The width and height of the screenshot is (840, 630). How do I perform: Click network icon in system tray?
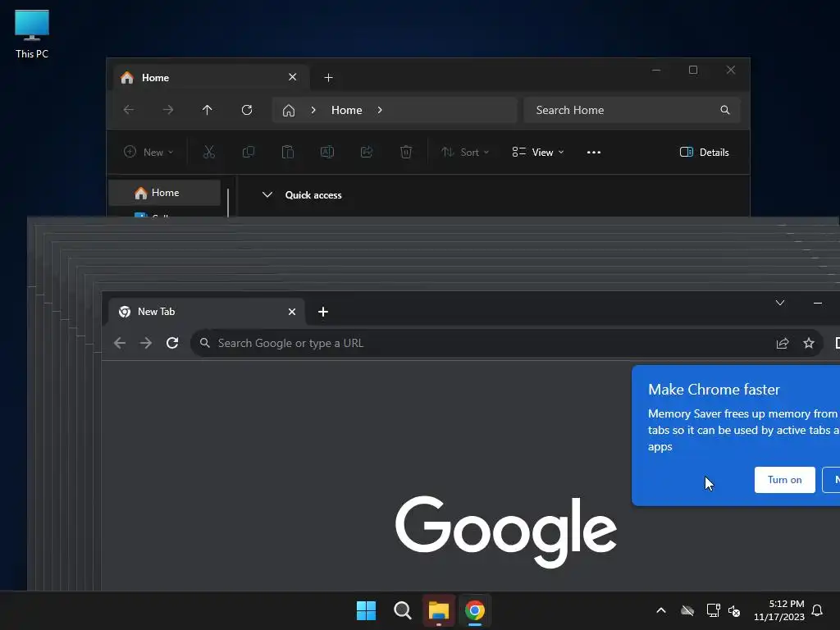tap(713, 610)
